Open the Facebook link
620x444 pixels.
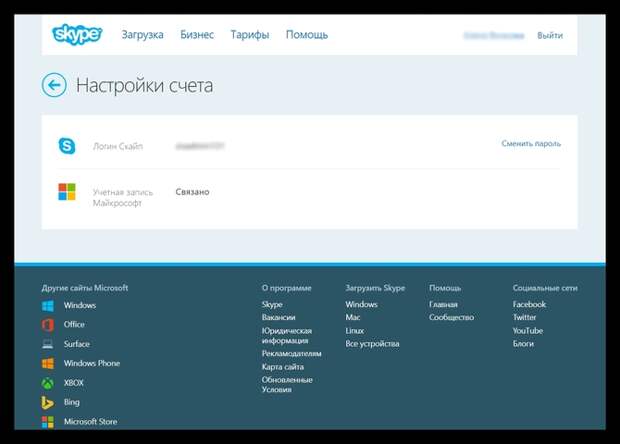tap(529, 304)
